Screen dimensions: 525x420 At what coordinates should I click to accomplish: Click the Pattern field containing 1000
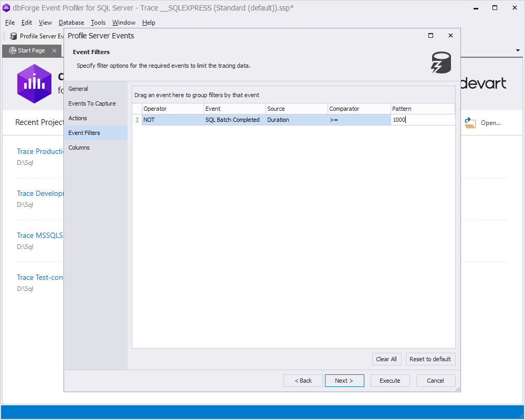click(x=423, y=120)
